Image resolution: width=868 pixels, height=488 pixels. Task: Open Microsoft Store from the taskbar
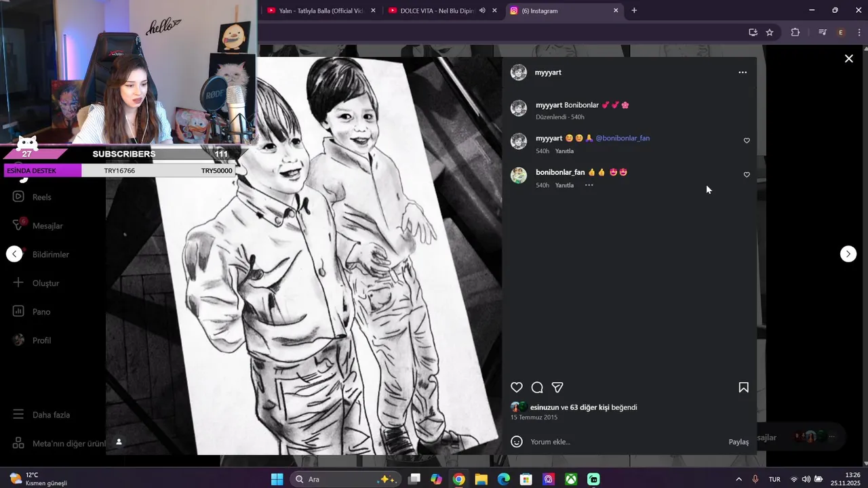coord(526,479)
